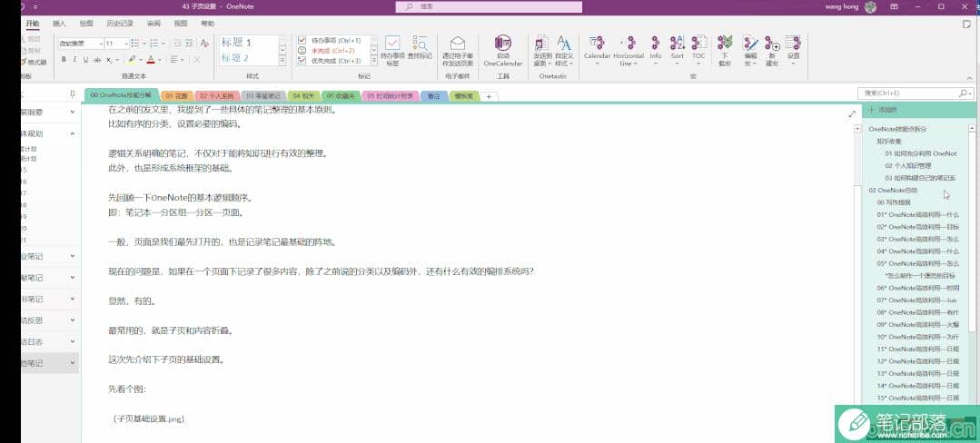Clear all text formatting
This screenshot has height=443, width=980.
point(204,43)
